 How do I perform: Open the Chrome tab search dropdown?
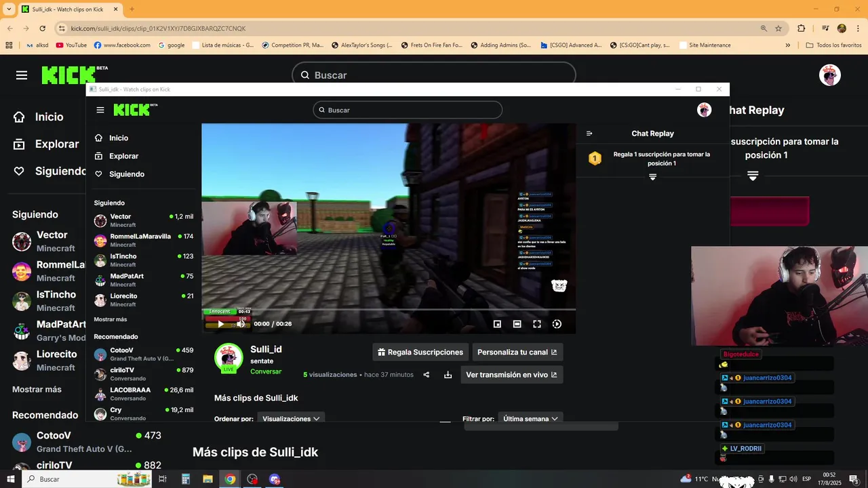[9, 9]
